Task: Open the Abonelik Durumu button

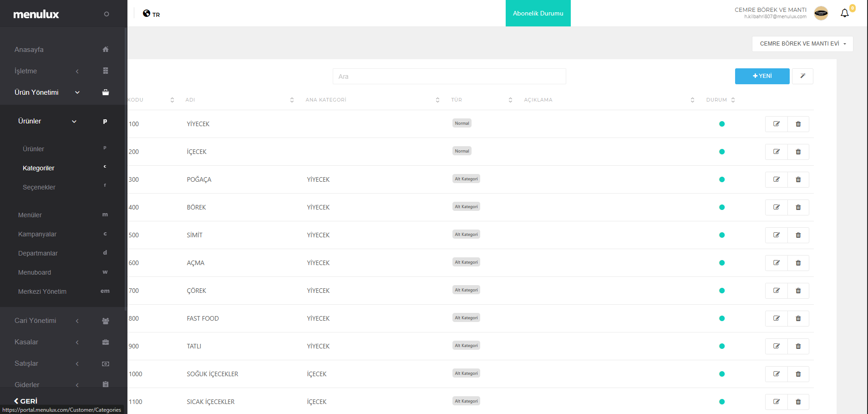Action: 538,13
